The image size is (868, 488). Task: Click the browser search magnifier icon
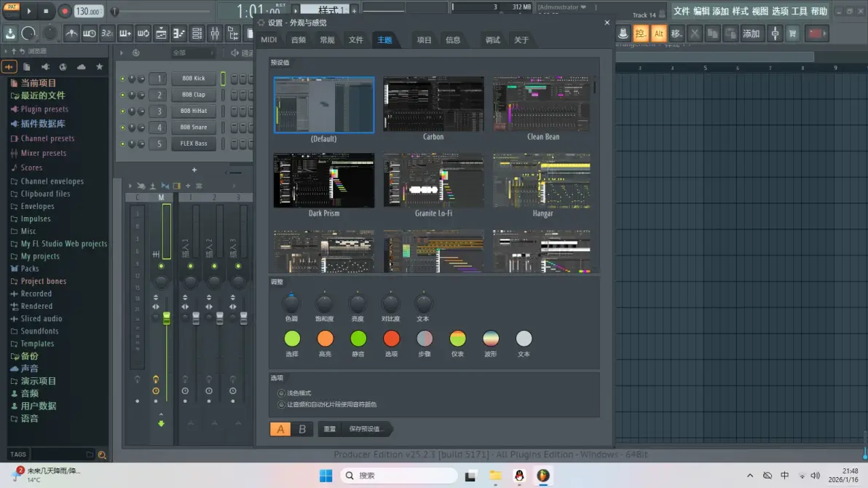[102, 454]
